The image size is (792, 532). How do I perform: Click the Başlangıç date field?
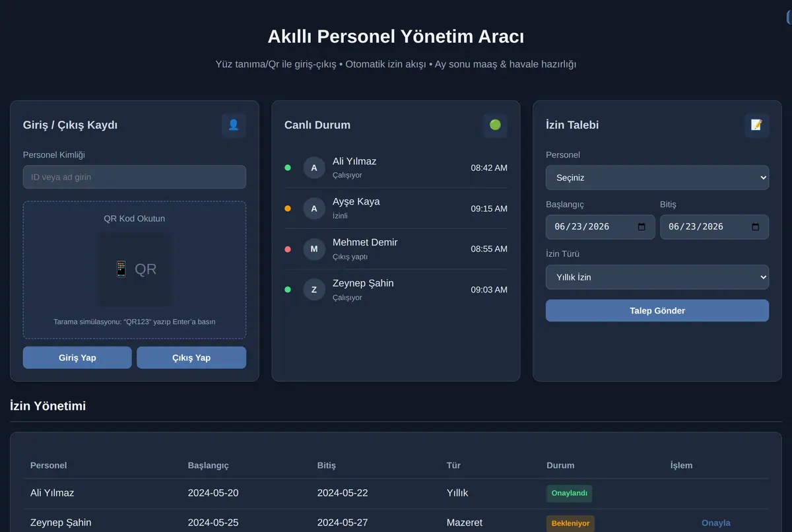coord(601,227)
